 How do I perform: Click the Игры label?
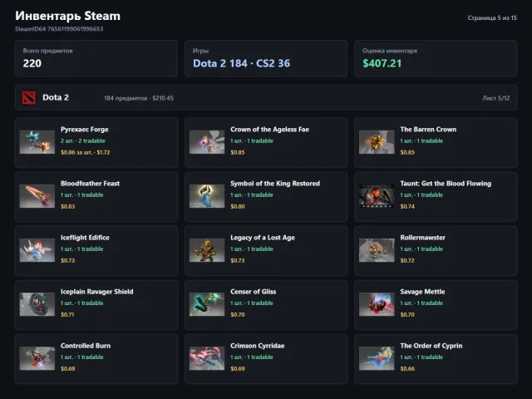click(x=200, y=51)
